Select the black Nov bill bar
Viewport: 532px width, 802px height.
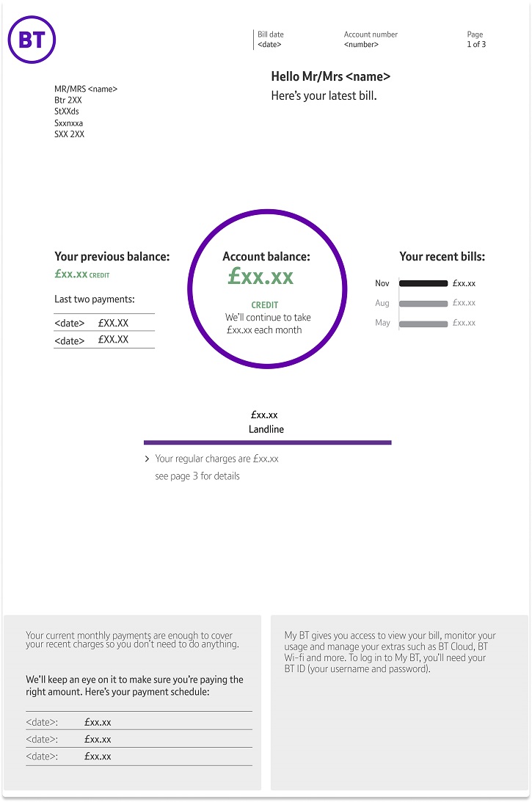tap(423, 283)
